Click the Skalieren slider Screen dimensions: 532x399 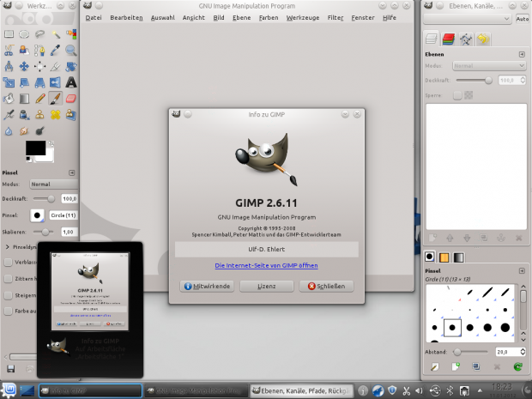pyautogui.click(x=44, y=232)
